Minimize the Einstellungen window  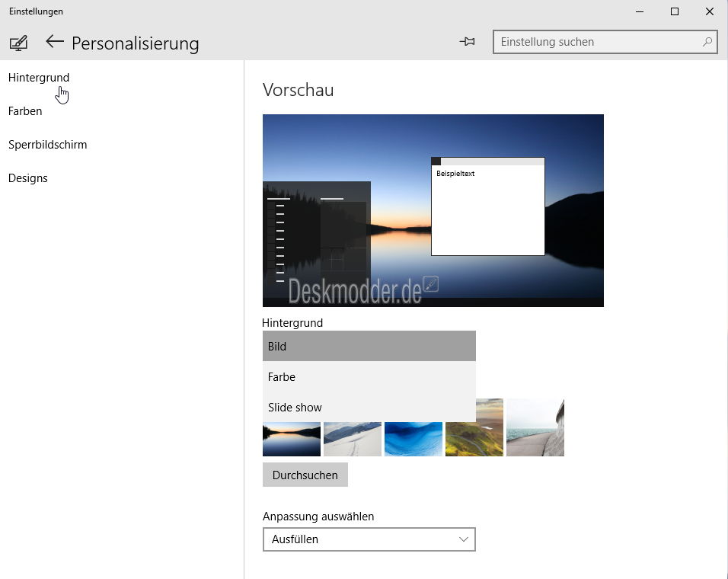pyautogui.click(x=640, y=11)
